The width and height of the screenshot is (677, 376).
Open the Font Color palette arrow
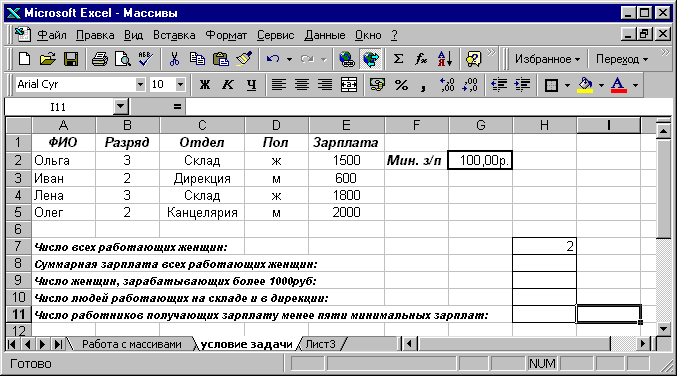click(x=635, y=85)
